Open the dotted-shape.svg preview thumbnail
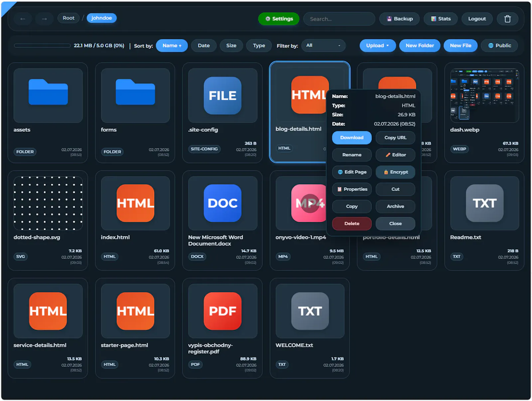 click(48, 203)
